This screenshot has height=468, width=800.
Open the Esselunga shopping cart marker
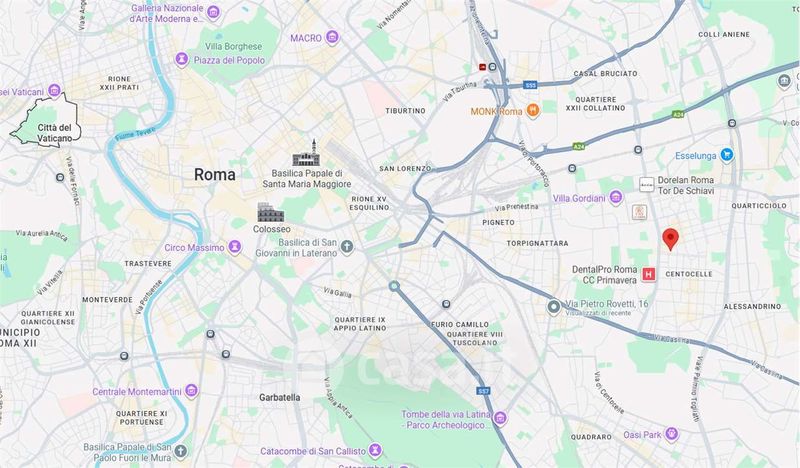(727, 155)
